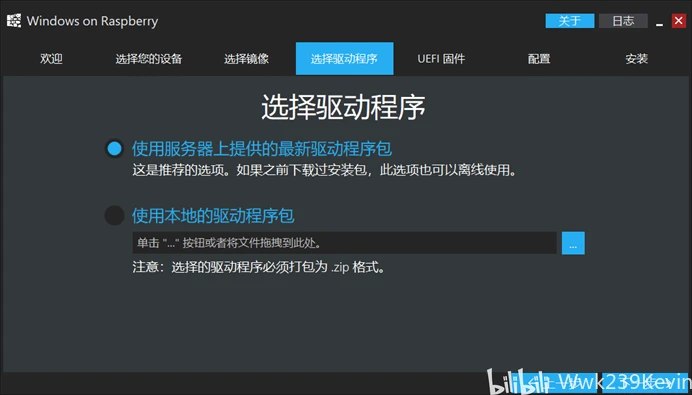Switch to the 选择镜像 tab
The width and height of the screenshot is (692, 395).
tap(246, 59)
